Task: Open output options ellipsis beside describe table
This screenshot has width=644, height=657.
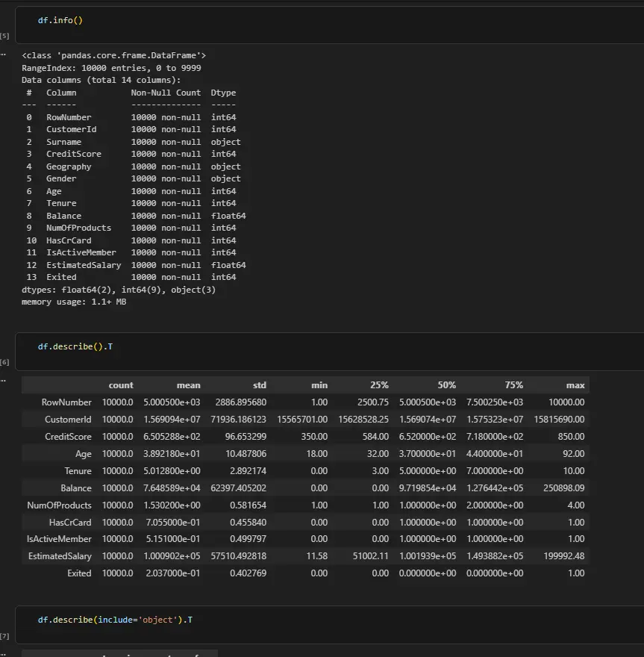Action: pyautogui.click(x=3, y=380)
